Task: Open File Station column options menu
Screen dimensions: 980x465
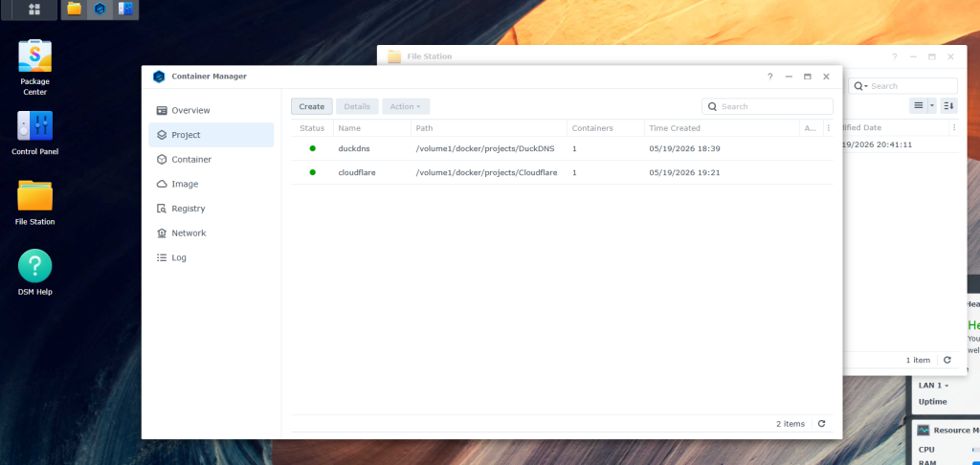Action: pyautogui.click(x=954, y=127)
